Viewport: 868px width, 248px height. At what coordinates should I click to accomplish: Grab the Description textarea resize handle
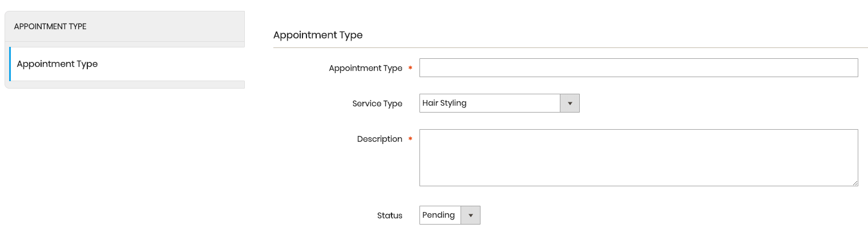(854, 182)
